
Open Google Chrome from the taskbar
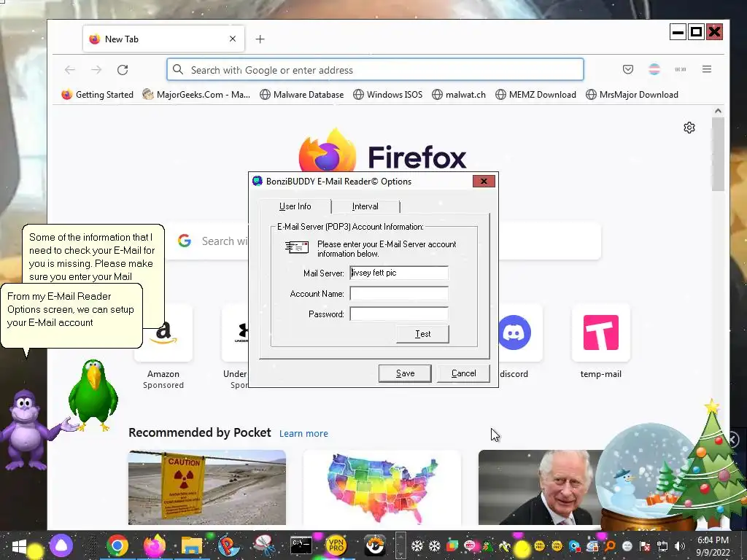coord(117,545)
